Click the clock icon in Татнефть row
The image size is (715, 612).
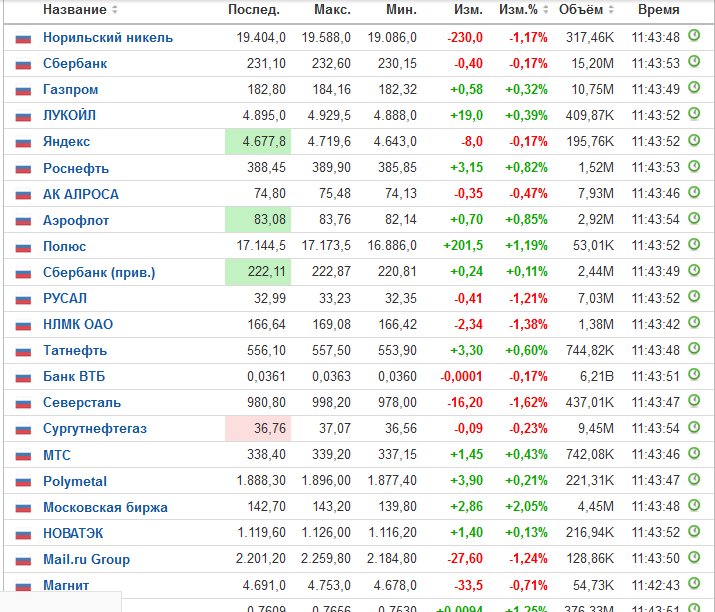coord(694,348)
